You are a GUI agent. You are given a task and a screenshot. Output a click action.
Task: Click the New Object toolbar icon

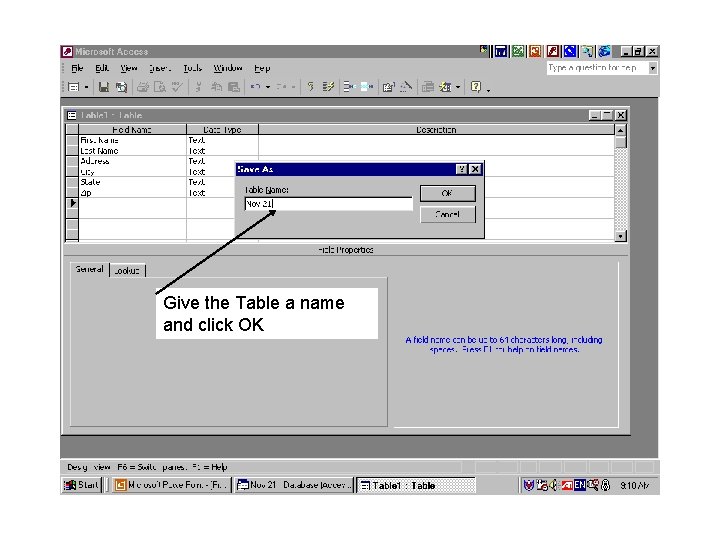[445, 87]
